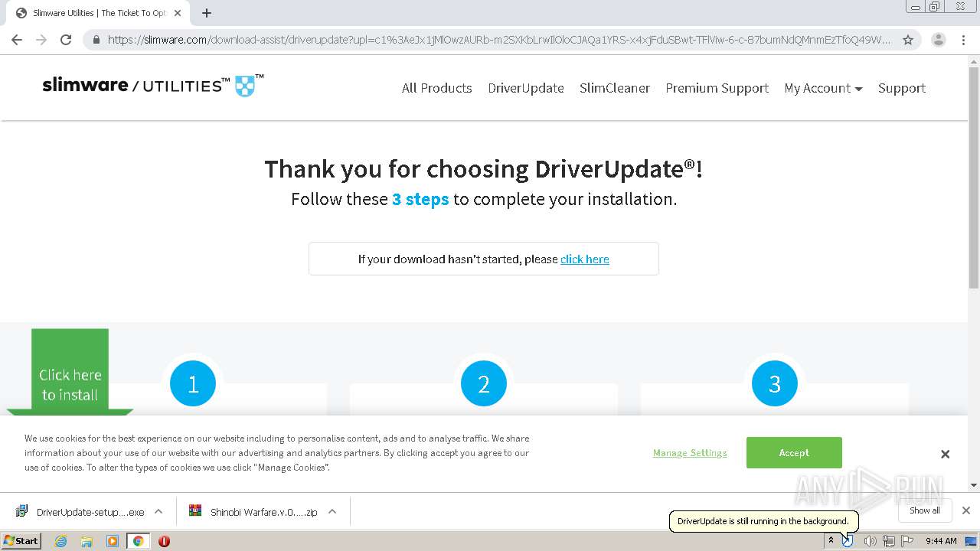Click the 9:44 AM system clock

pos(941,541)
